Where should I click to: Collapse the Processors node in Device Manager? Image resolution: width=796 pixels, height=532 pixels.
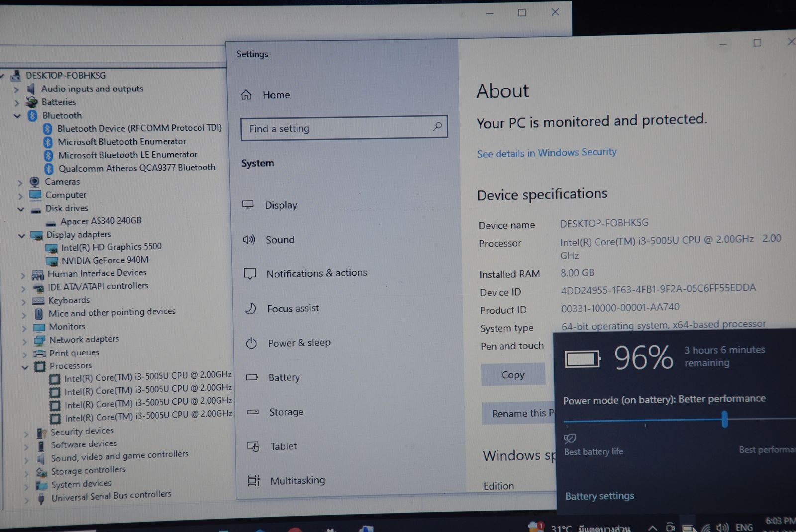pyautogui.click(x=25, y=367)
